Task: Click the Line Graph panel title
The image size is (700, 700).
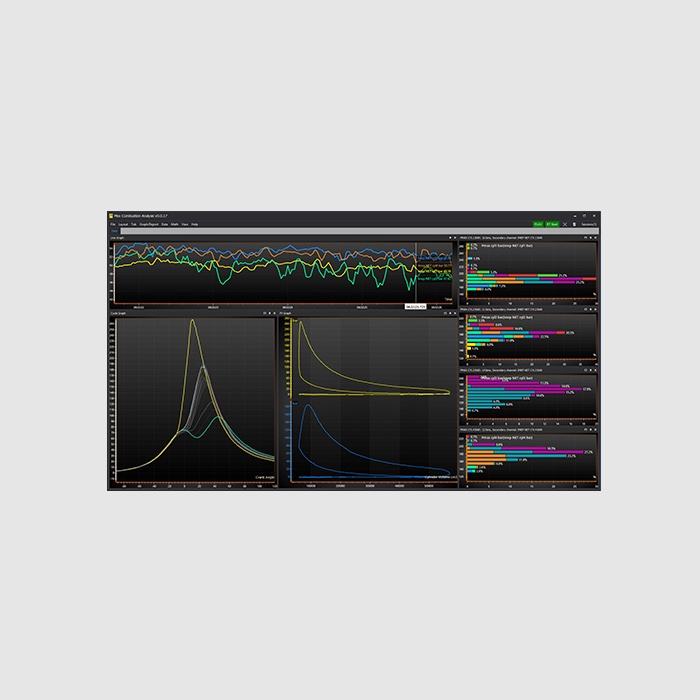Action: click(x=117, y=238)
